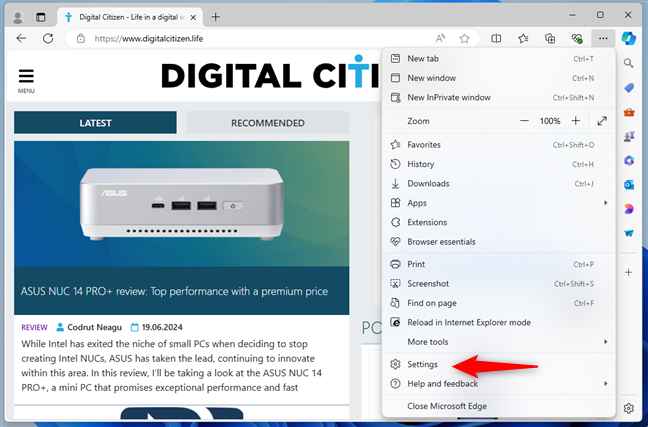Image resolution: width=648 pixels, height=427 pixels.
Task: Open the ASUS NUC 14 PRO+ review headline
Action: coord(174,291)
